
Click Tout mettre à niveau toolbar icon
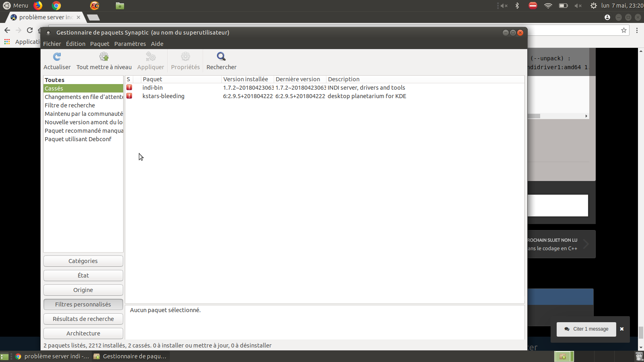coord(104,57)
